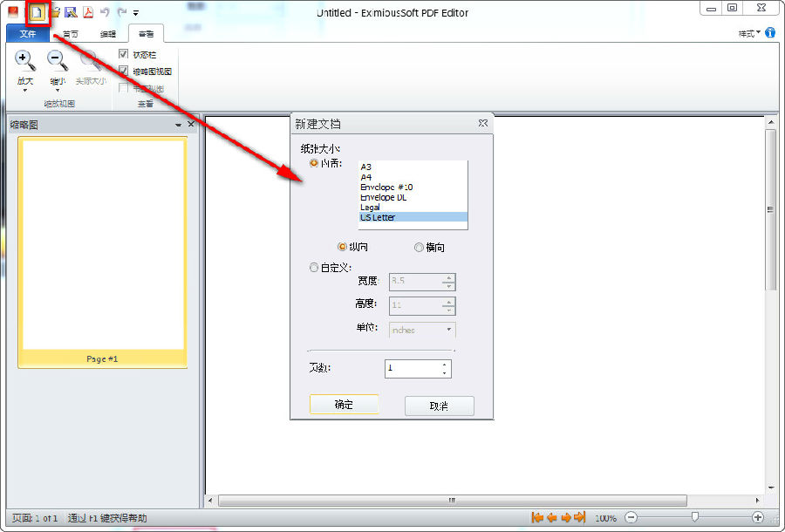Expand the 缩小 dropdown arrow
Viewport: 785px width, 532px height.
(57, 91)
